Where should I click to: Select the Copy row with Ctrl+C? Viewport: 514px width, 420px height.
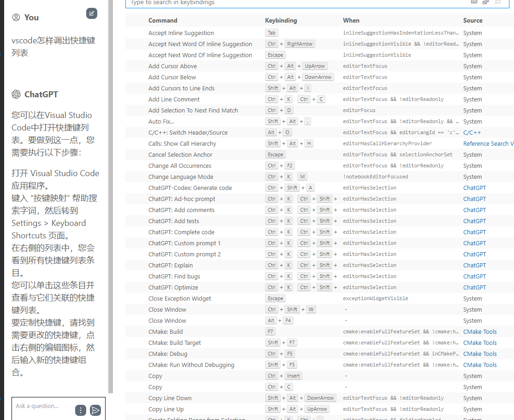point(319,387)
